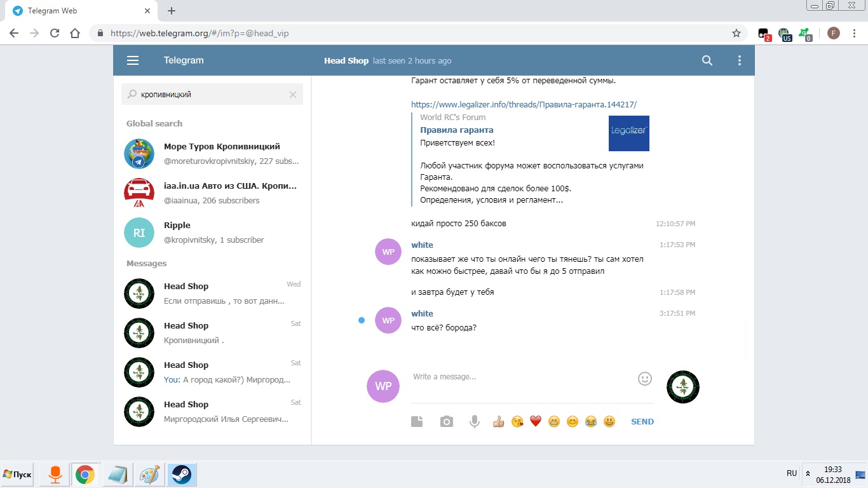This screenshot has width=868, height=488.
Task: Show hidden system tray icons
Action: (x=808, y=474)
